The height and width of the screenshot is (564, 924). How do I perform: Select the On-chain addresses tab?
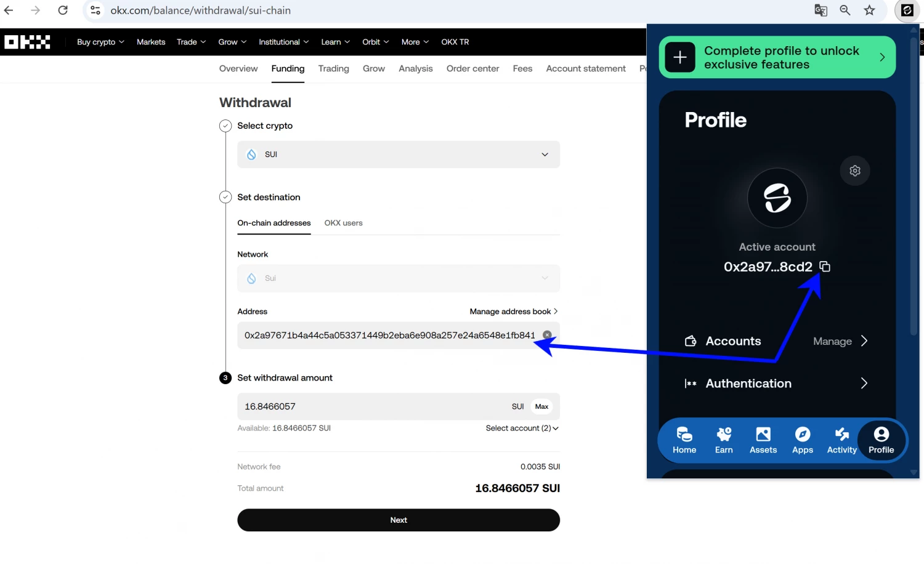pos(274,223)
